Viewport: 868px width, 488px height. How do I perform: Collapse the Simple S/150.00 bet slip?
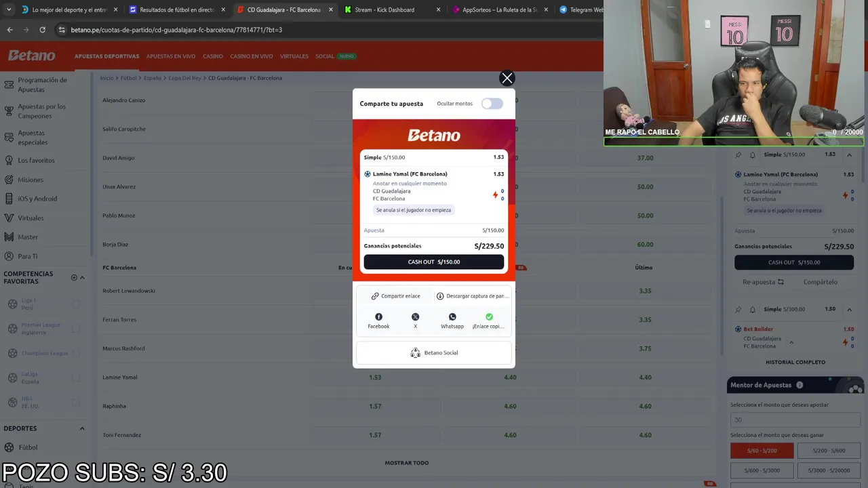click(x=849, y=155)
